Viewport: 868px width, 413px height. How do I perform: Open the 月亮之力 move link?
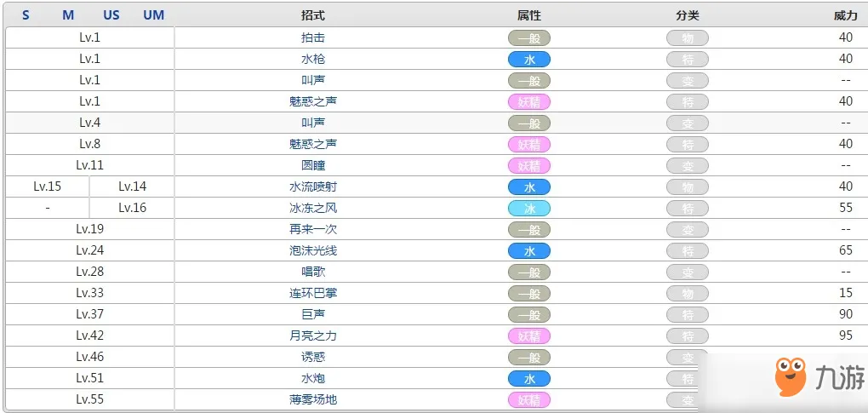(313, 336)
